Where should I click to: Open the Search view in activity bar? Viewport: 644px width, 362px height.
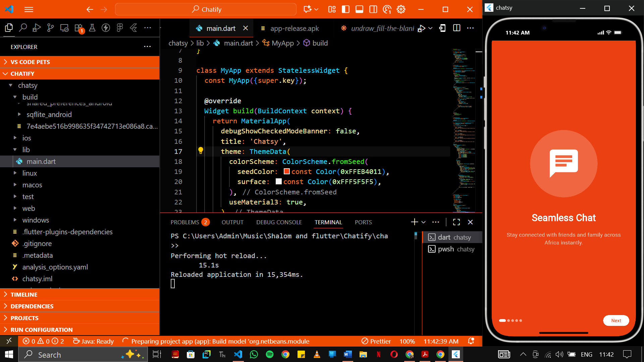click(23, 28)
